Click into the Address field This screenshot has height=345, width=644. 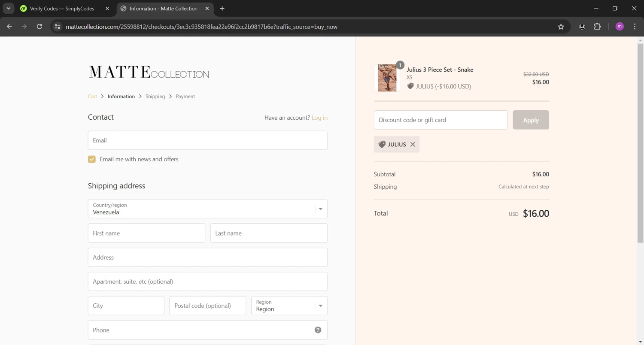coord(208,257)
